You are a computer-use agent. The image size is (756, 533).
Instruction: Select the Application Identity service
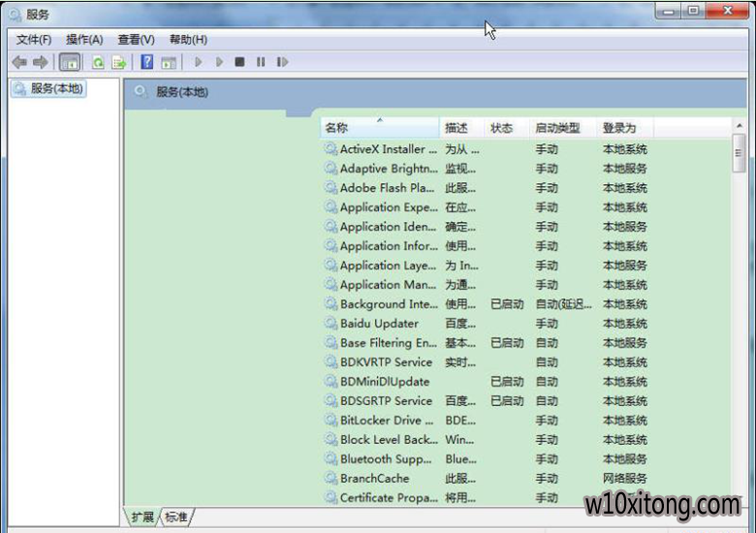tap(486, 227)
